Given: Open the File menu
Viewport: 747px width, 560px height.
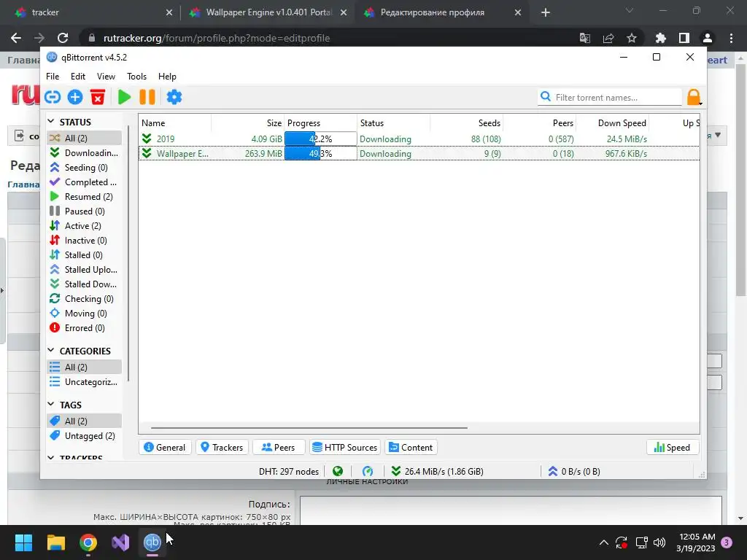Looking at the screenshot, I should (x=53, y=76).
